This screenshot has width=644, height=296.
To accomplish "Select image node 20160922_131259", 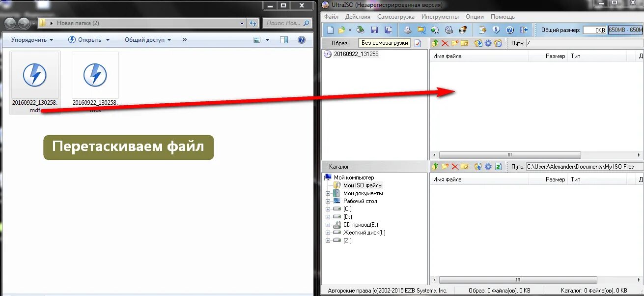I will (x=356, y=54).
